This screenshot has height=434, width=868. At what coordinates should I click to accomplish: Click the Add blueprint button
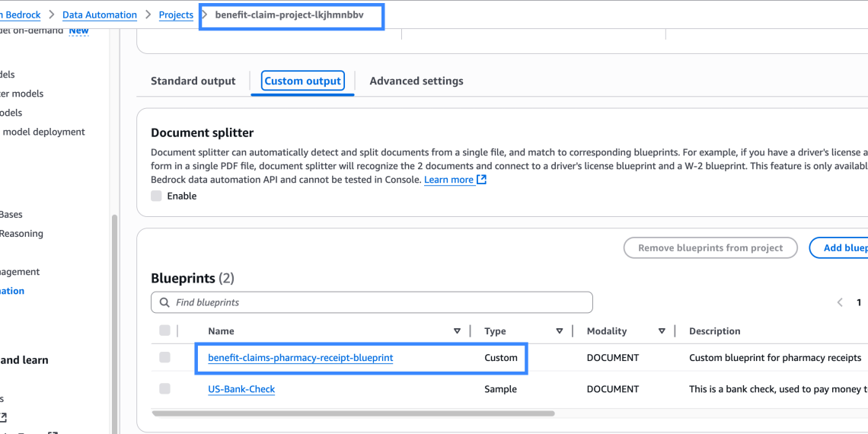pos(844,247)
